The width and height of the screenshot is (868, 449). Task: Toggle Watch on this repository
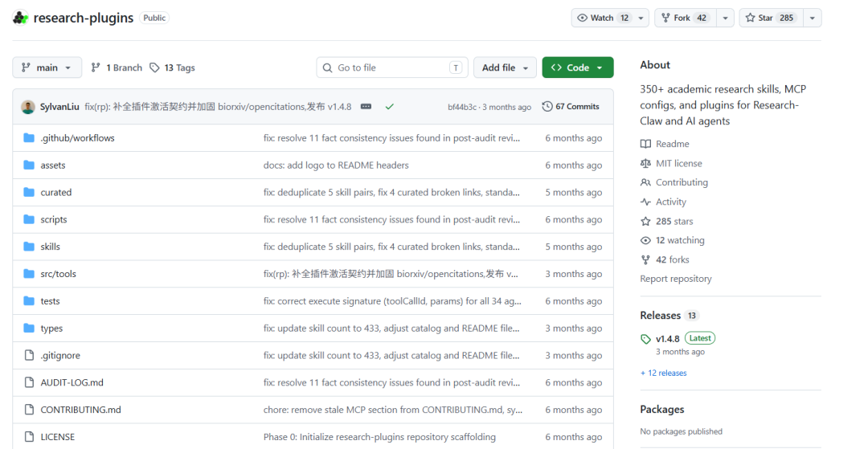[602, 18]
